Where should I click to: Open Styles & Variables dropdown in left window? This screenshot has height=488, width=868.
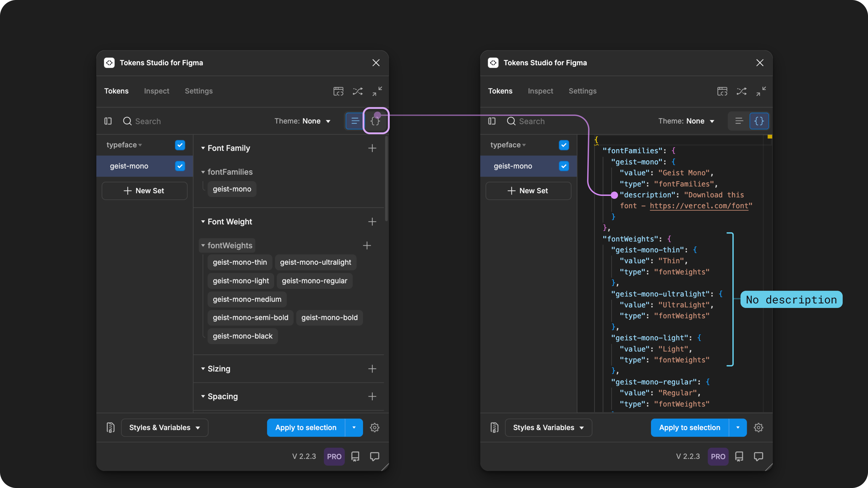164,427
